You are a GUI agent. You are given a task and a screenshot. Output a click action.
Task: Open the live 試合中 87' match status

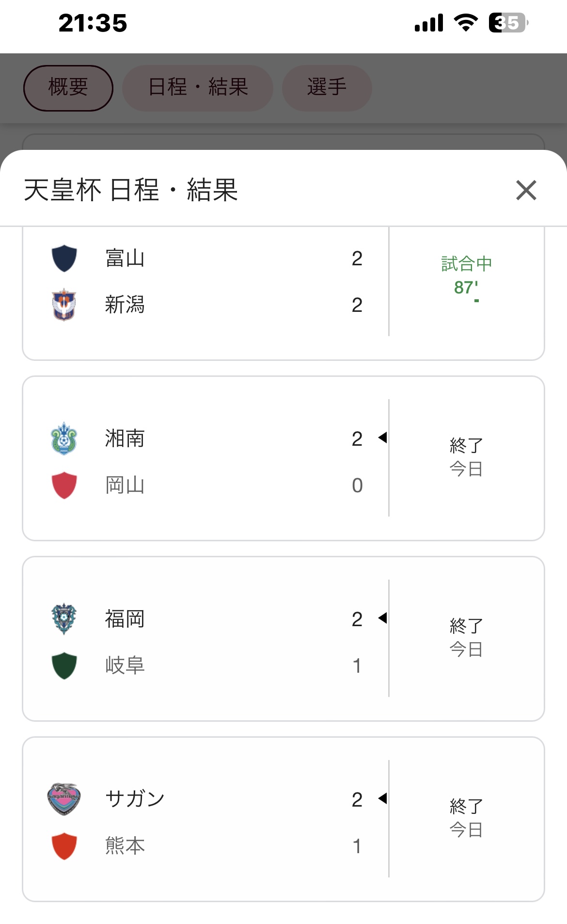click(x=466, y=276)
